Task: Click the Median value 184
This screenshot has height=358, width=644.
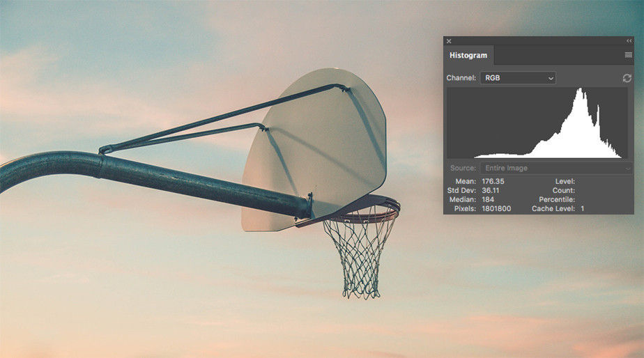Action: pyautogui.click(x=488, y=199)
